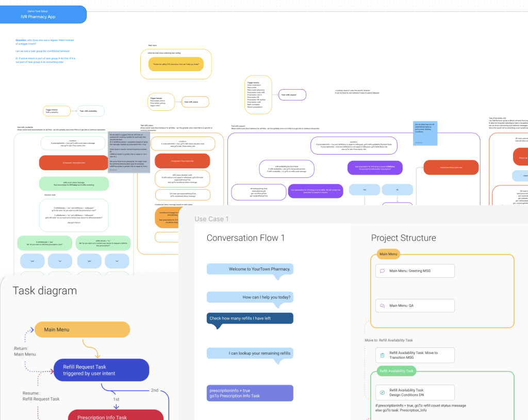Select the tall Trigger intents node with Order medication list
Viewport: 528px width, 420px height.
click(x=258, y=95)
